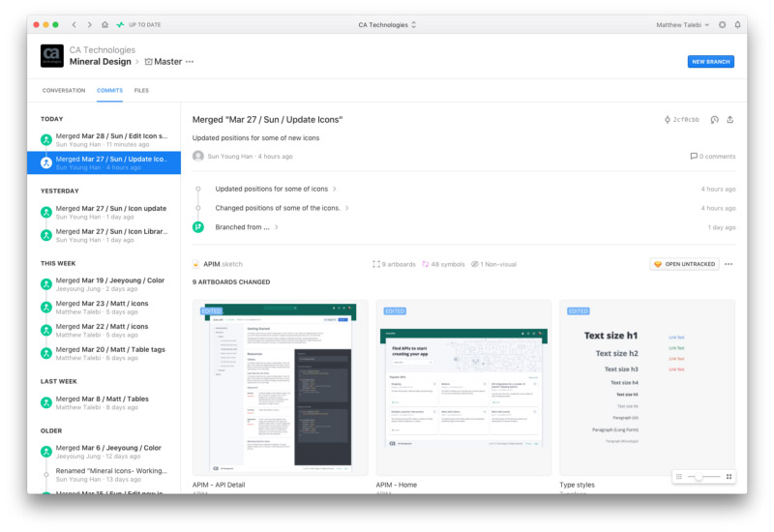Open the Mineral Design project link
774x532 pixels.
coord(101,62)
